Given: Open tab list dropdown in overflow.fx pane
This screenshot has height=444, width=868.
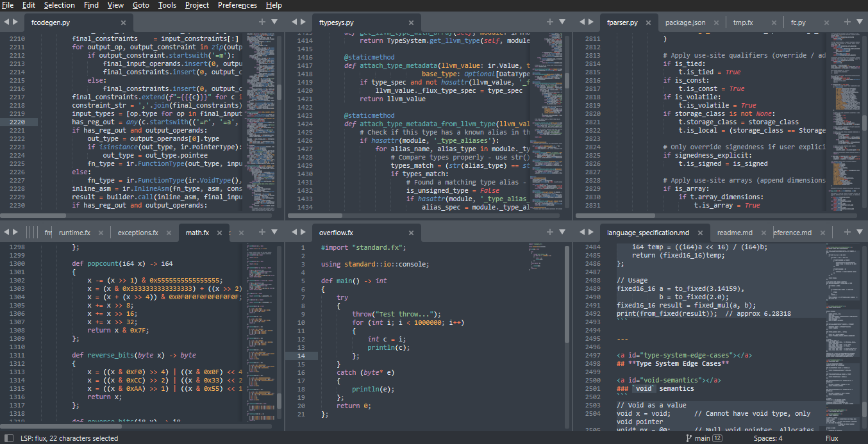Looking at the screenshot, I should [x=562, y=232].
